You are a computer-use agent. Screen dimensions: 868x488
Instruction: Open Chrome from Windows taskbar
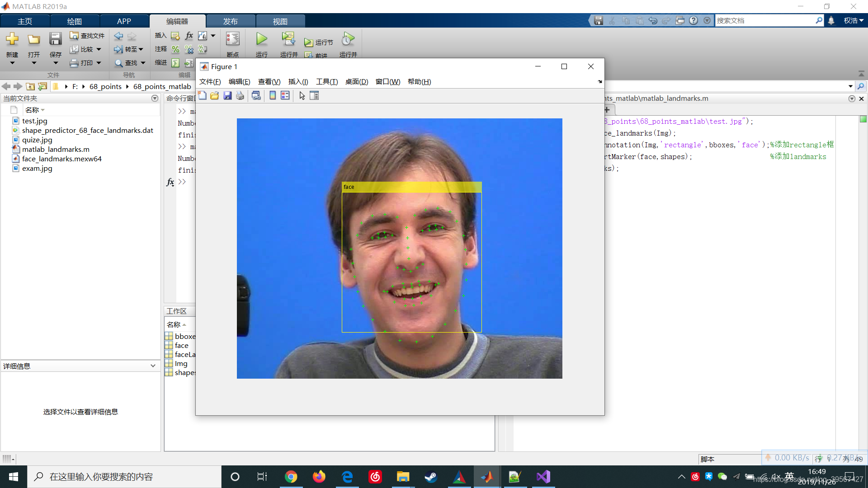(x=291, y=477)
